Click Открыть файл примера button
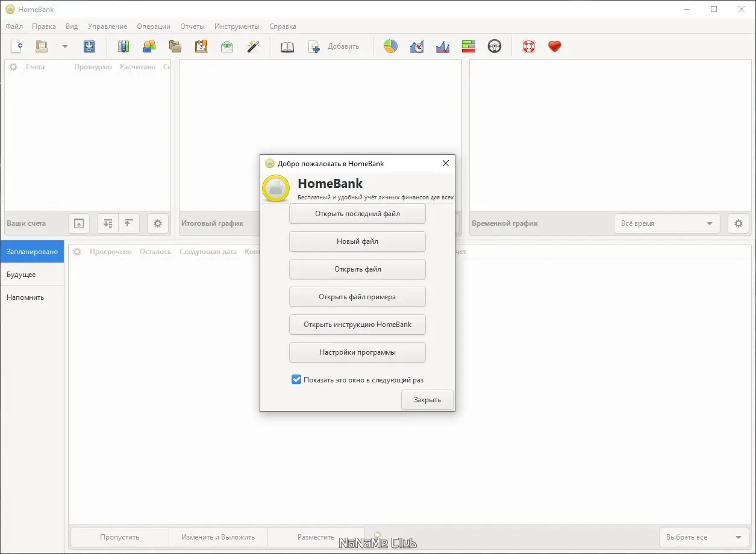 click(x=357, y=297)
